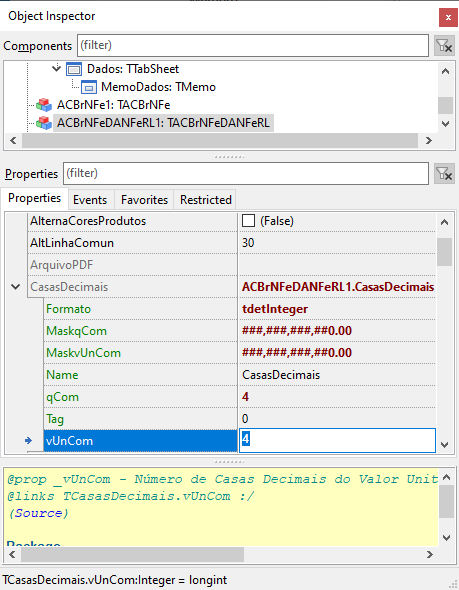Select ACBrNFe1: TACBrNFe in component tree
Image resolution: width=459 pixels, height=590 pixels.
(113, 105)
